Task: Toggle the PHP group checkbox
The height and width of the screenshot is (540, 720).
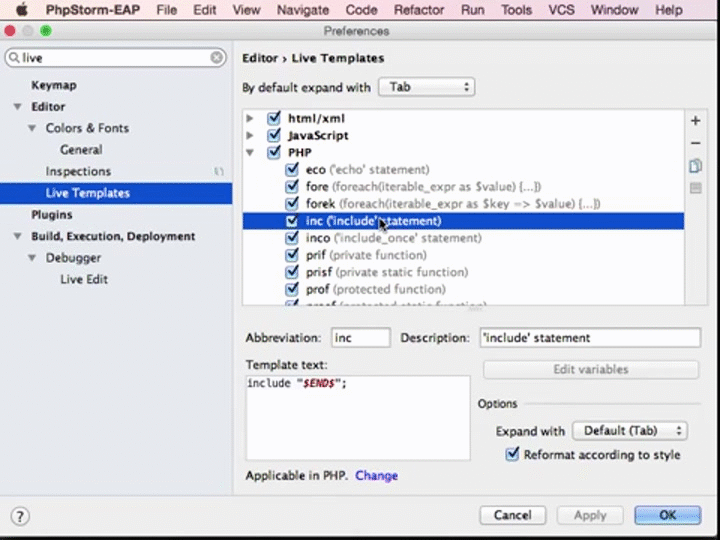Action: (274, 152)
